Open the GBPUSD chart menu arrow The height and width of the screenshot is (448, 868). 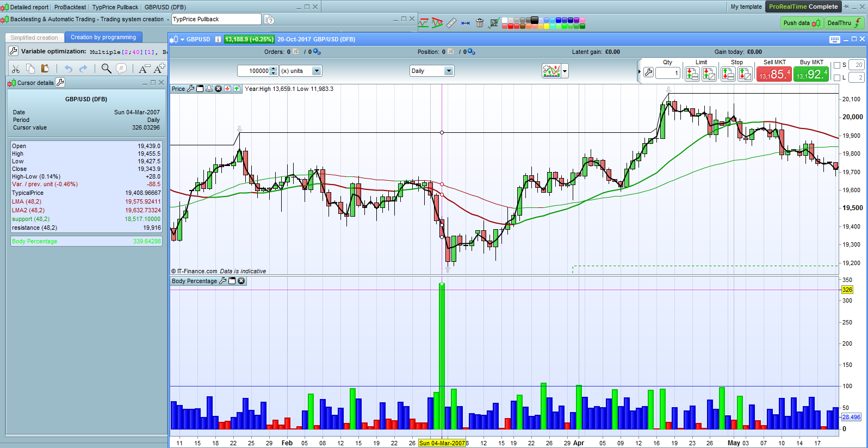tap(182, 39)
